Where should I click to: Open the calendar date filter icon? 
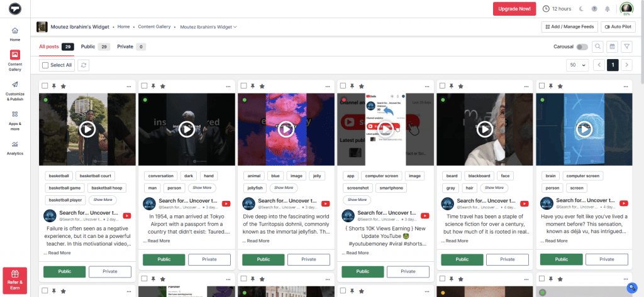pos(611,46)
